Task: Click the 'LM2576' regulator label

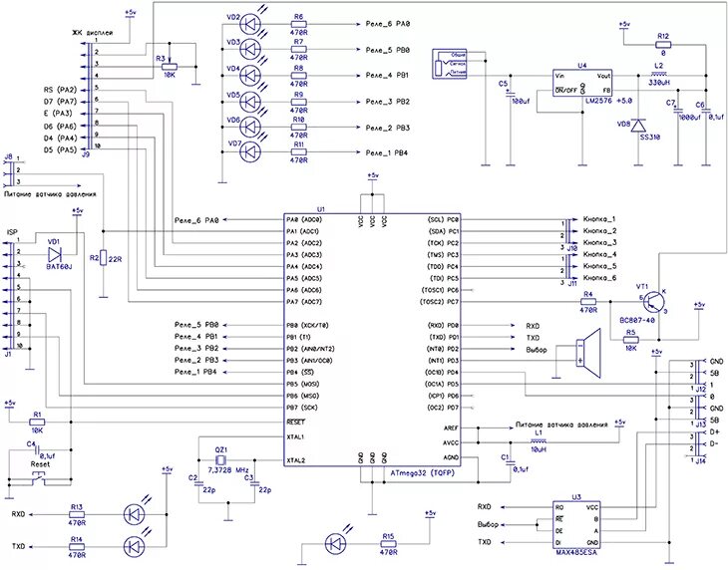Action: point(600,101)
